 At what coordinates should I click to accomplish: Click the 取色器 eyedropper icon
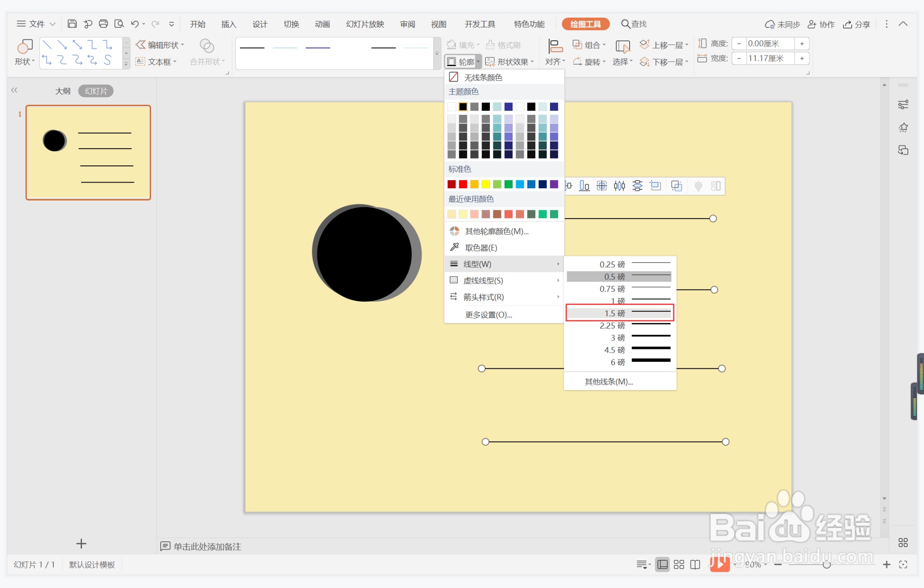click(x=454, y=247)
